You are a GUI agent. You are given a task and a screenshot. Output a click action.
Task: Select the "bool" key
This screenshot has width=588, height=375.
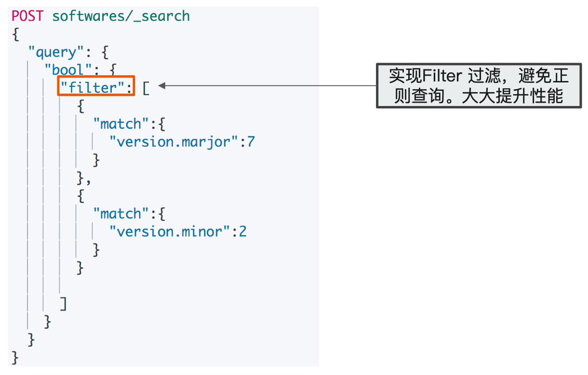click(69, 70)
